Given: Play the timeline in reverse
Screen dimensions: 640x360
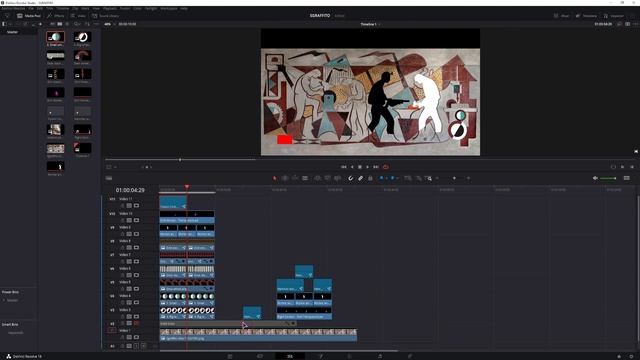Looking at the screenshot, I should (x=352, y=167).
